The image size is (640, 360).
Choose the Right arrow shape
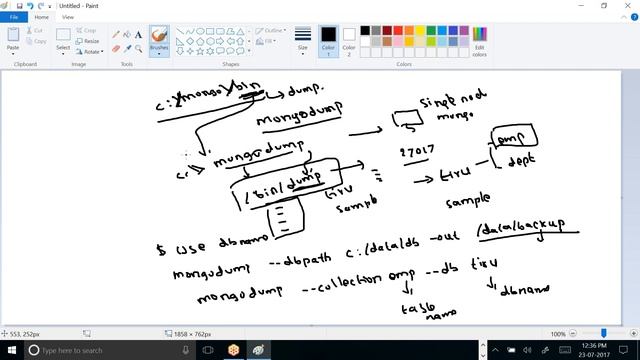(220, 42)
